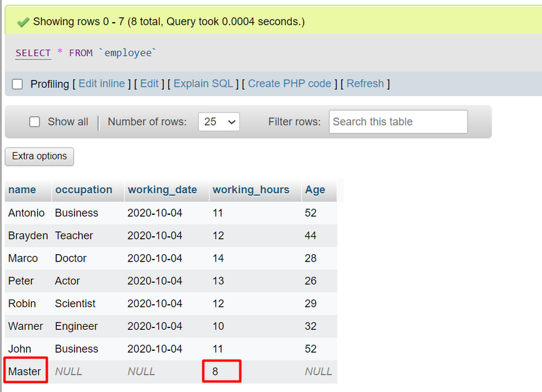Image resolution: width=542 pixels, height=392 pixels.
Task: Sort by working_date column header
Action: point(162,190)
